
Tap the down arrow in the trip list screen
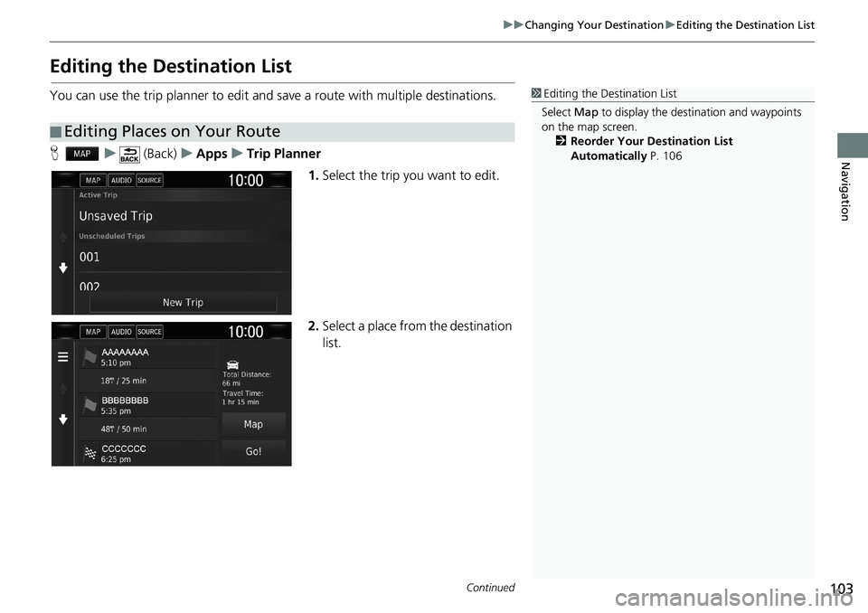[63, 268]
